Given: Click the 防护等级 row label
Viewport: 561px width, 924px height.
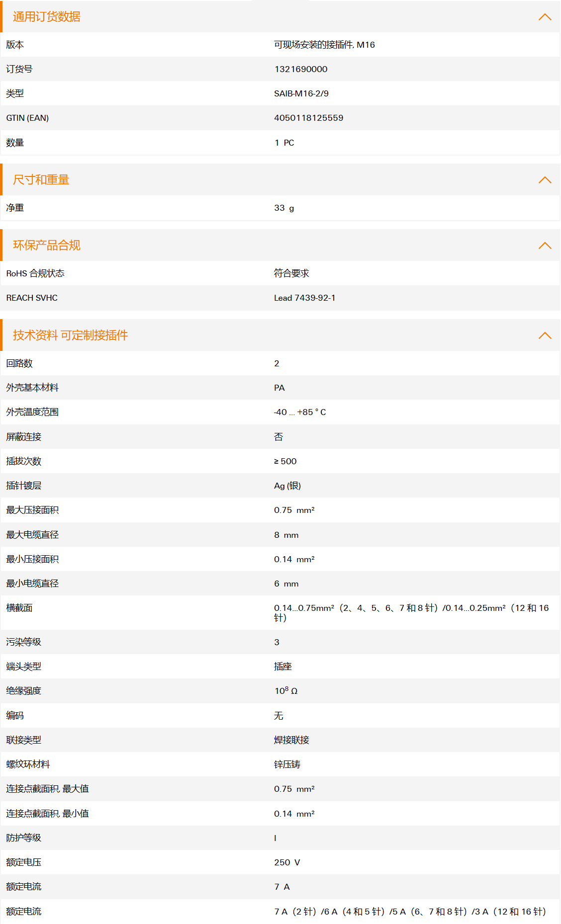Looking at the screenshot, I should (24, 838).
